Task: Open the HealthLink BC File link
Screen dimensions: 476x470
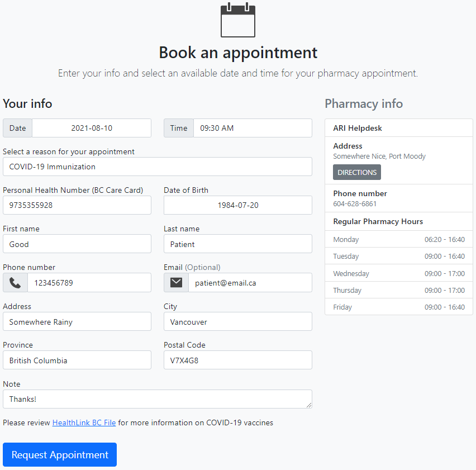Action: tap(84, 422)
